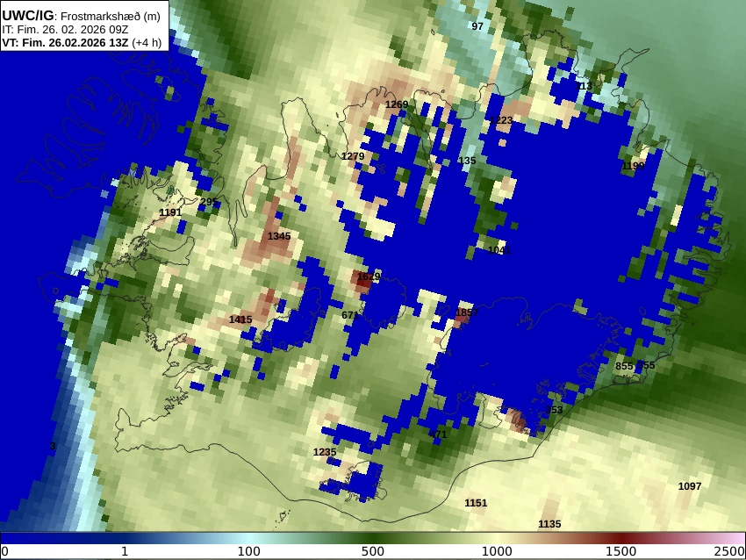The height and width of the screenshot is (560, 746).
Task: Select the map value label 1135
Action: tap(549, 524)
